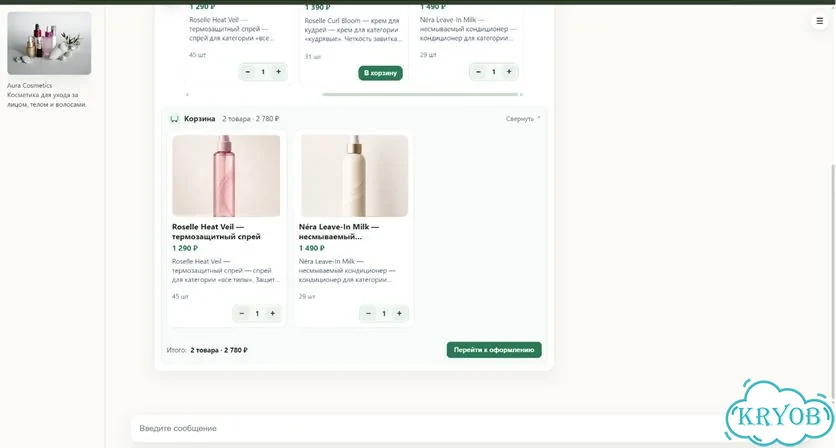Click the carousel right scroll arrow
836x448 pixels.
tap(521, 94)
